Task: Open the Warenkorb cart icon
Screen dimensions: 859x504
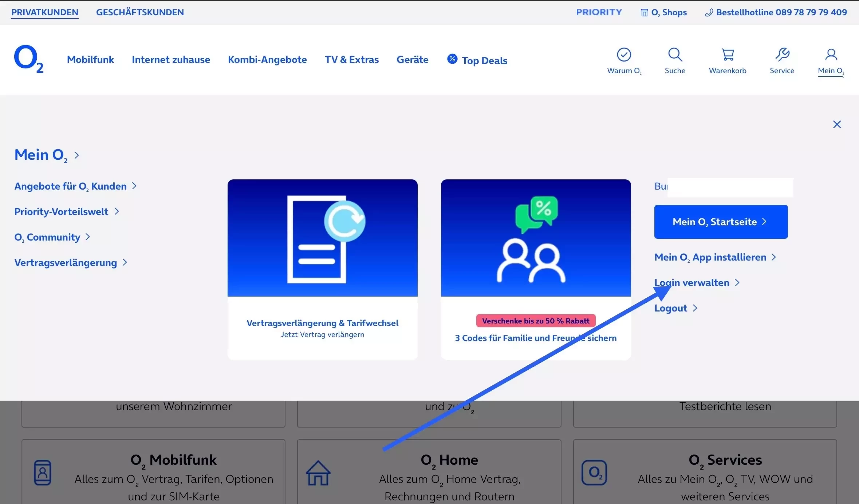Action: point(727,55)
